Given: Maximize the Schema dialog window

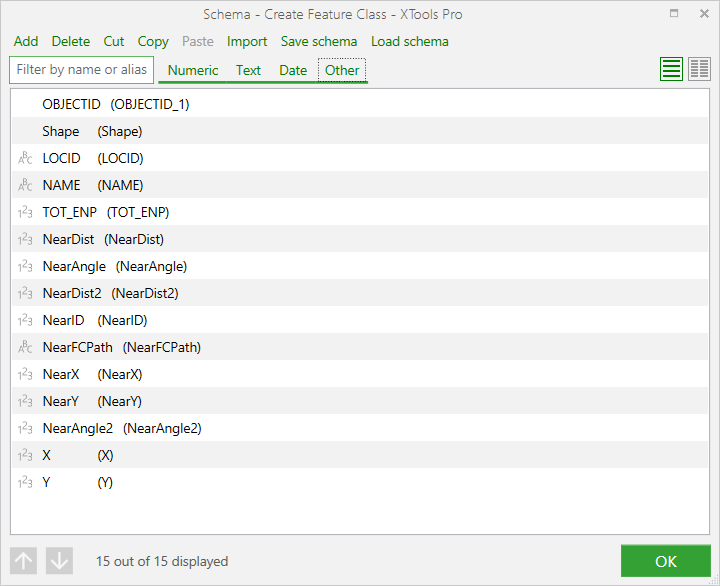Looking at the screenshot, I should tap(674, 13).
